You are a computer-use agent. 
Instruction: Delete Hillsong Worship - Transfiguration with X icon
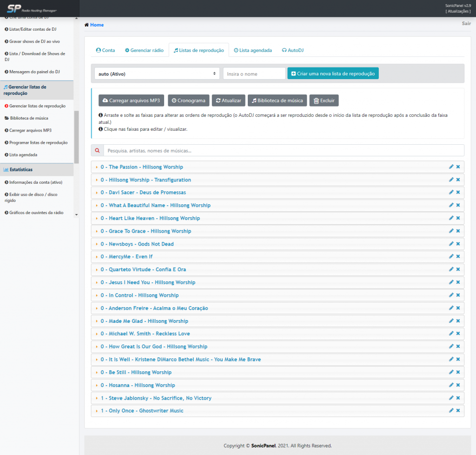click(458, 180)
